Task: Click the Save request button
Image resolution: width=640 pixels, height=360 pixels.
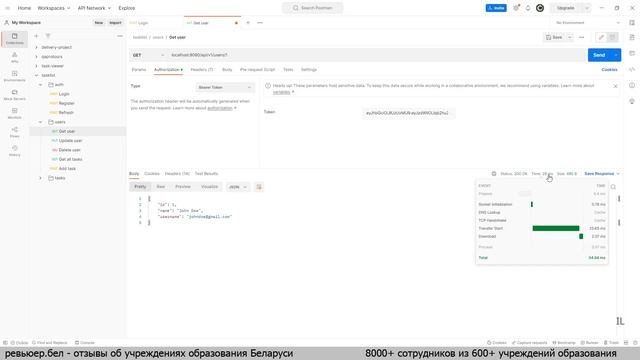Action: click(554, 37)
